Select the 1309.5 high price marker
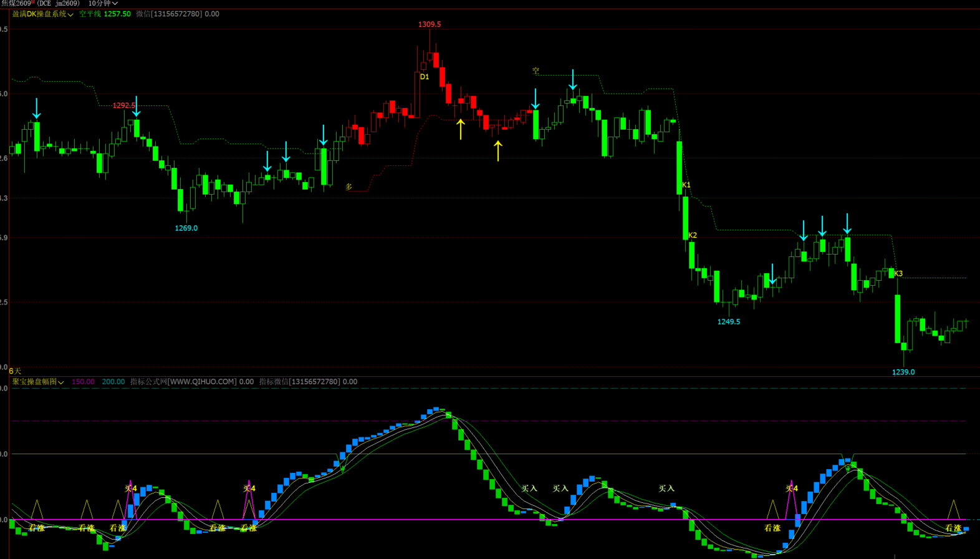 (430, 24)
